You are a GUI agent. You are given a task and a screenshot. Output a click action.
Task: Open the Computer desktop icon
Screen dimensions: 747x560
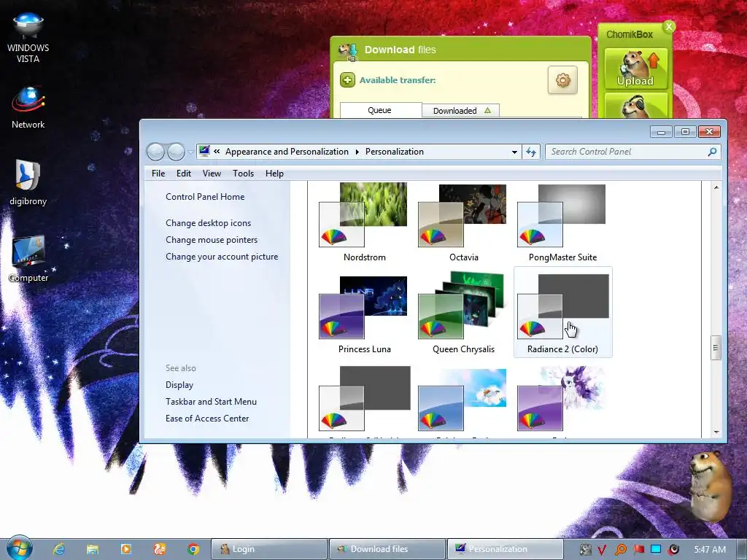[x=28, y=257]
